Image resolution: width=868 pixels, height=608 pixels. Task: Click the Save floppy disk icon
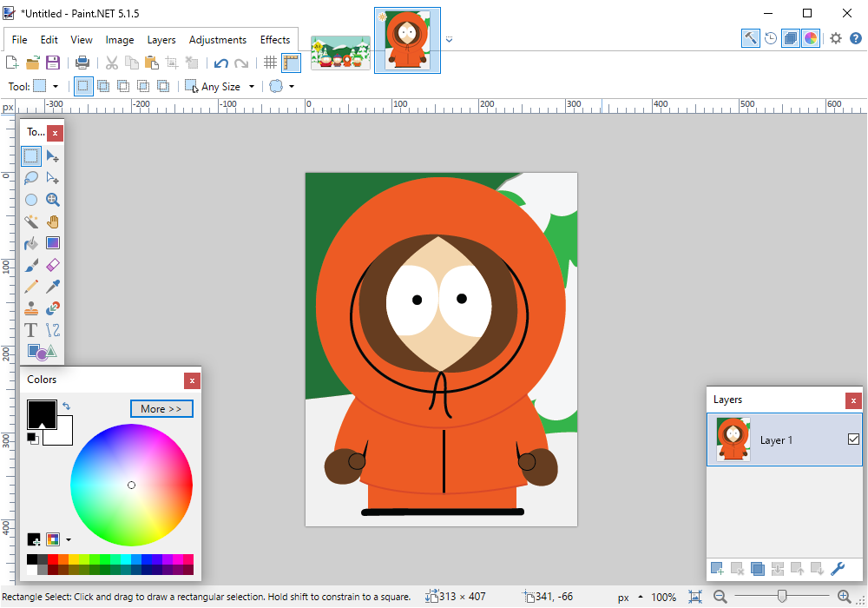(53, 63)
